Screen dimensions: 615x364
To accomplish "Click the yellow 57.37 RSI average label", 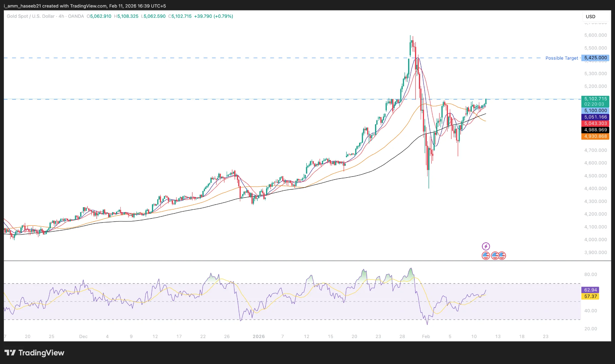I will click(x=590, y=296).
